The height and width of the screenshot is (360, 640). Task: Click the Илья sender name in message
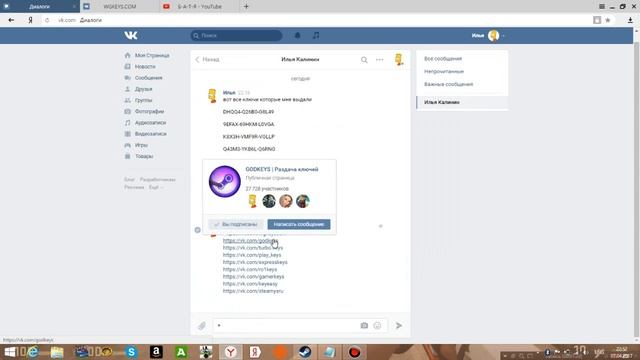tap(229, 93)
